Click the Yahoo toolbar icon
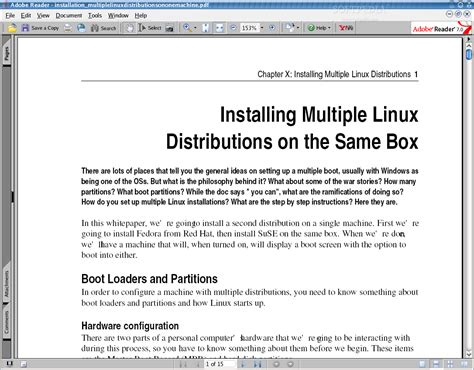Image resolution: width=474 pixels, height=370 pixels. [346, 28]
